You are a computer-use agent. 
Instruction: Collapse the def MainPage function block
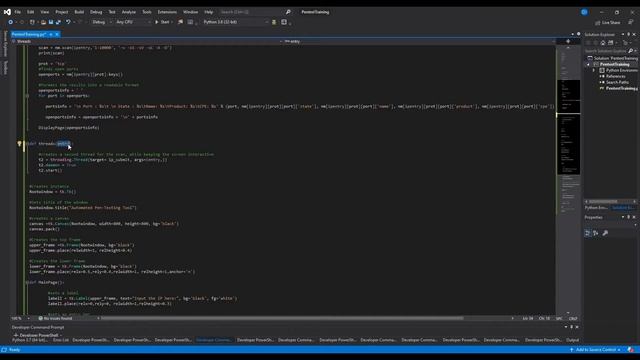tap(27, 282)
